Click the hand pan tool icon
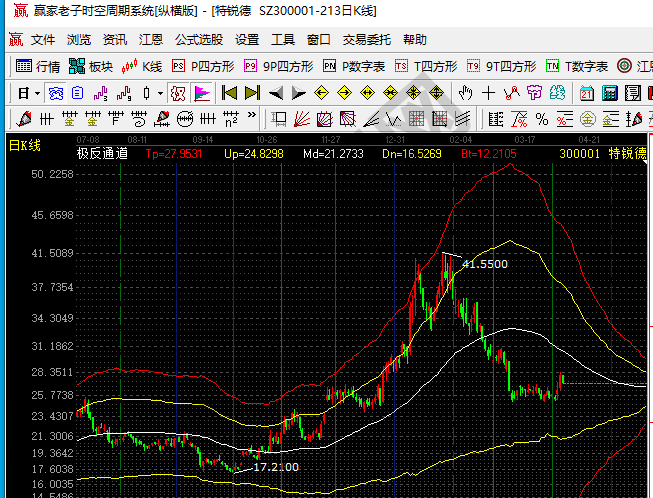The height and width of the screenshot is (498, 653). [x=465, y=93]
